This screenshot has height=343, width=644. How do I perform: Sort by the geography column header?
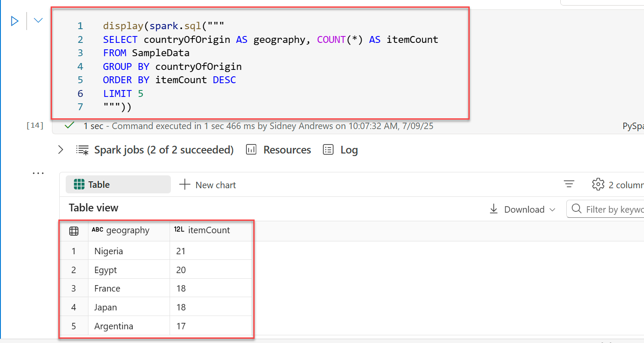[129, 230]
